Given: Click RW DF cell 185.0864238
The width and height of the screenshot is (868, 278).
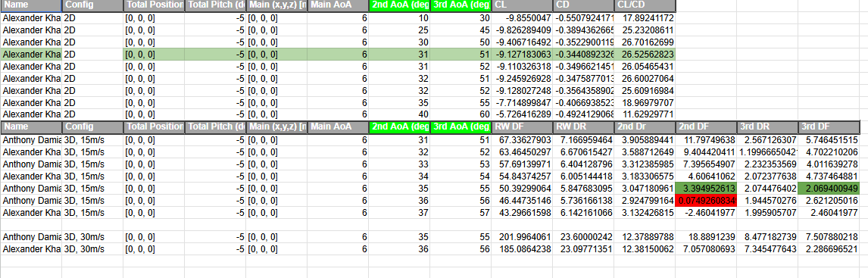Looking at the screenshot, I should coord(522,249).
